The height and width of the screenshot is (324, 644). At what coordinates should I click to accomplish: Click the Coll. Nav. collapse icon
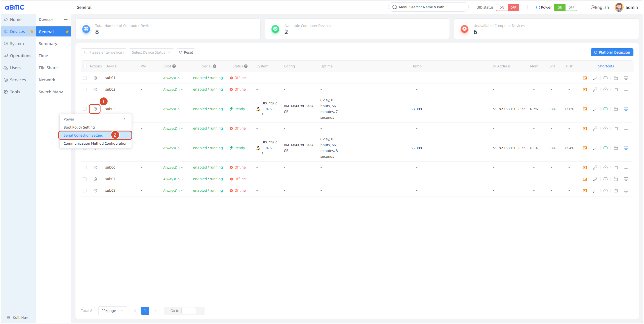[9, 317]
